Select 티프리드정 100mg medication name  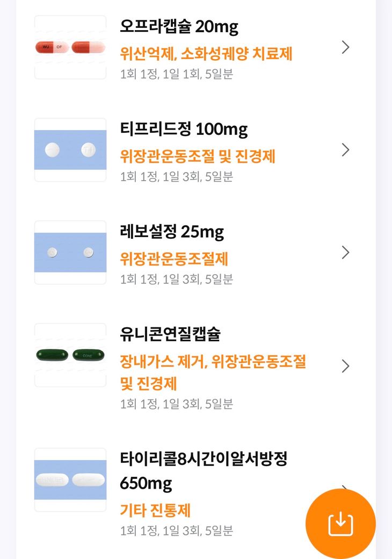pyautogui.click(x=184, y=129)
